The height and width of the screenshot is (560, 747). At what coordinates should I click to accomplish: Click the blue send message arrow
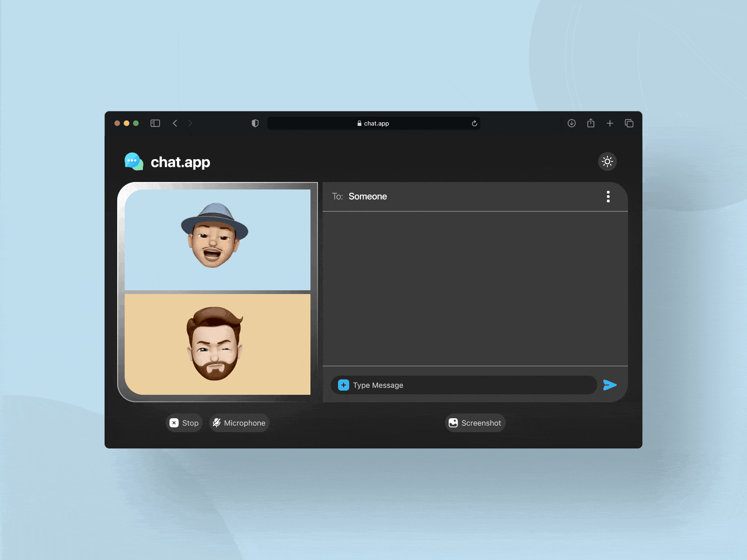(610, 385)
